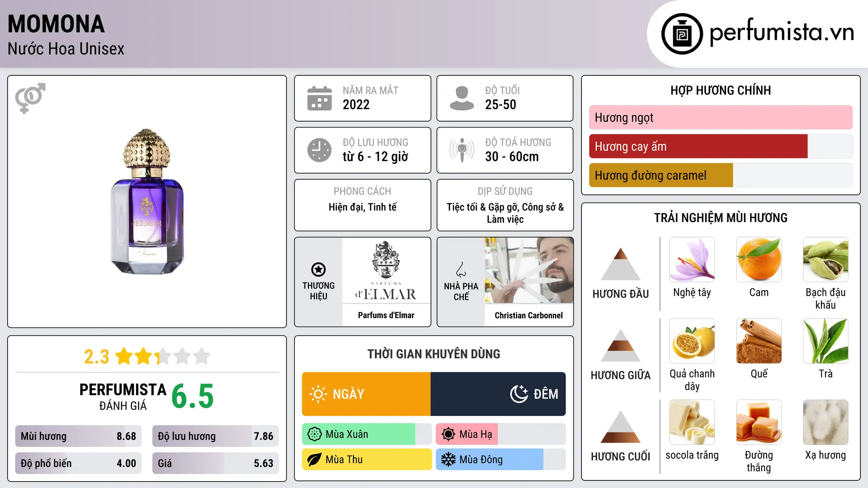Screen dimensions: 868x488
Task: Click the unisex gender symbol icon
Action: pyautogui.click(x=30, y=98)
